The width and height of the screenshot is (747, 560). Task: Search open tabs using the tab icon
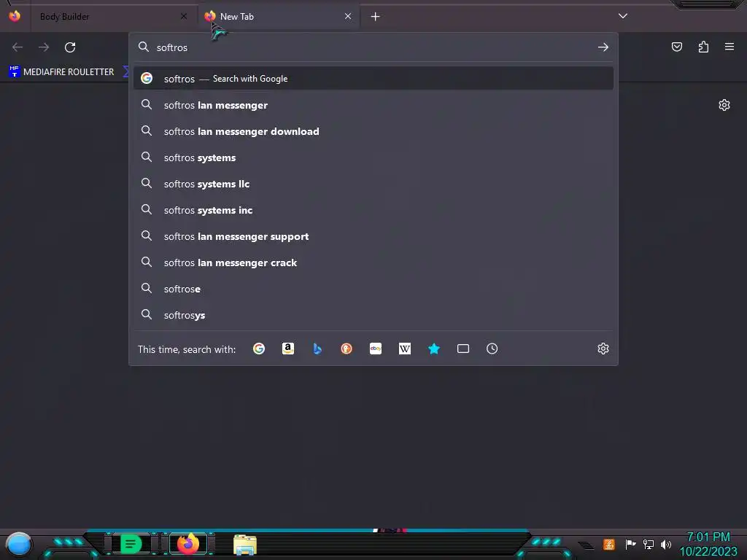tap(463, 349)
